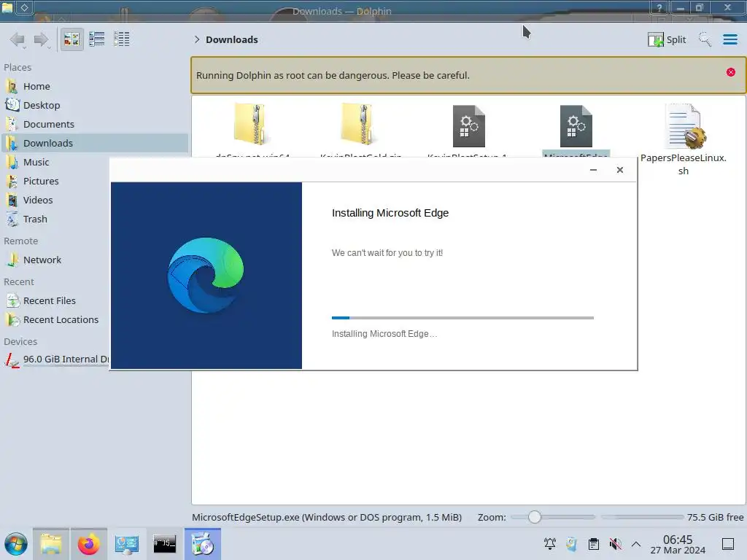Screen dimensions: 747x560
Task: Open the clock showing 06:45
Action: [x=678, y=544]
